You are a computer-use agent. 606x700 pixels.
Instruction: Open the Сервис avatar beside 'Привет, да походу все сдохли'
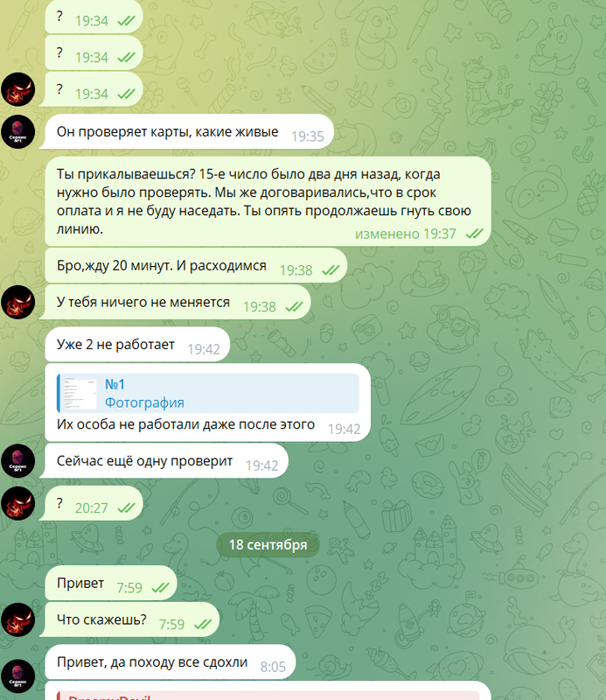(x=17, y=675)
